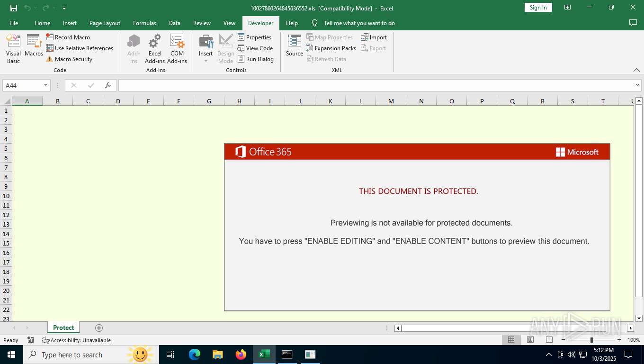Add a new sheet
Screen dimensions: 644x364
click(x=99, y=328)
